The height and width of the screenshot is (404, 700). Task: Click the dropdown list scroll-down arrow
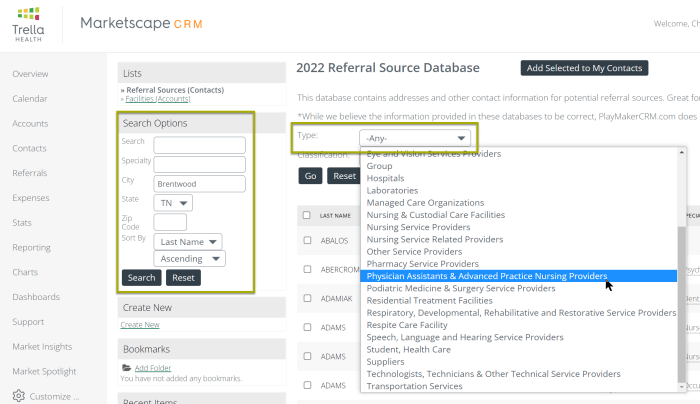point(681,387)
